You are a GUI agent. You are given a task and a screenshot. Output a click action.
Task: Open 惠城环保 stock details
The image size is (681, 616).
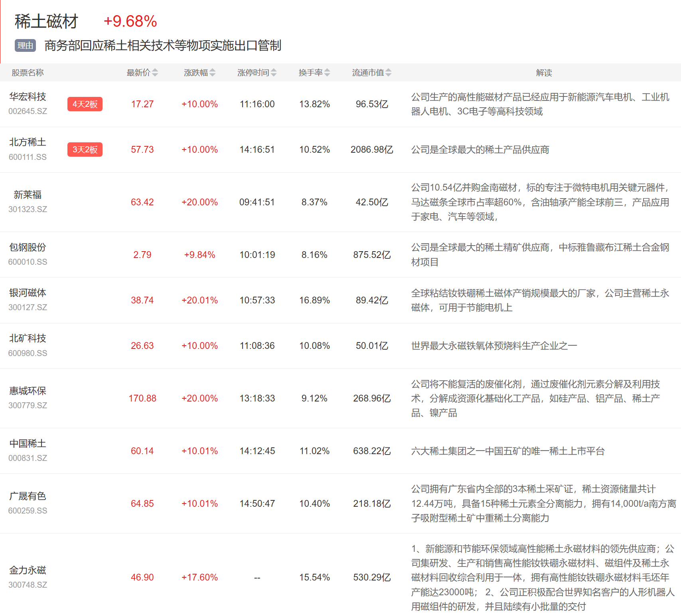coord(28,391)
